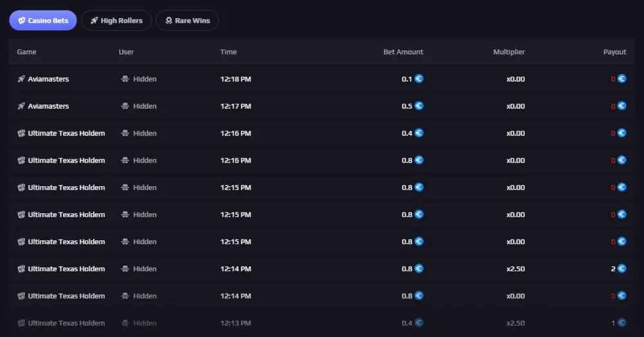Click the plane icon of the 12:17 PM Aviamasters row
The width and height of the screenshot is (644, 337).
tap(21, 106)
